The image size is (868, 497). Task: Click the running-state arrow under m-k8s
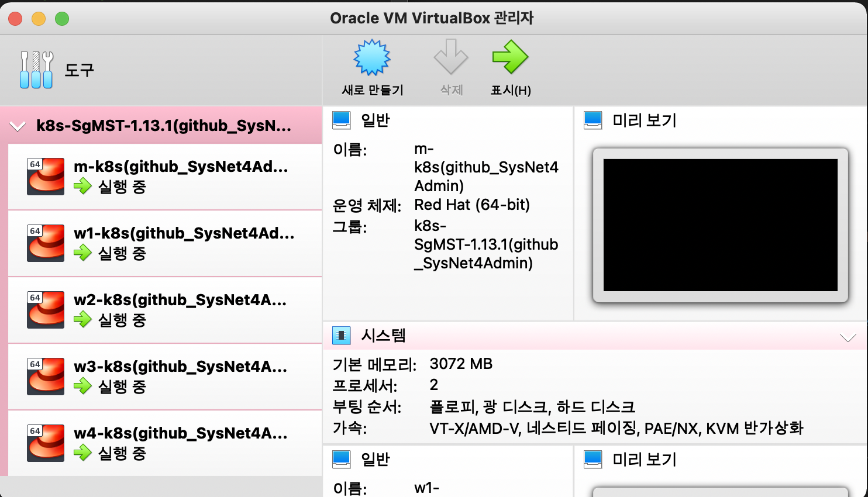82,187
